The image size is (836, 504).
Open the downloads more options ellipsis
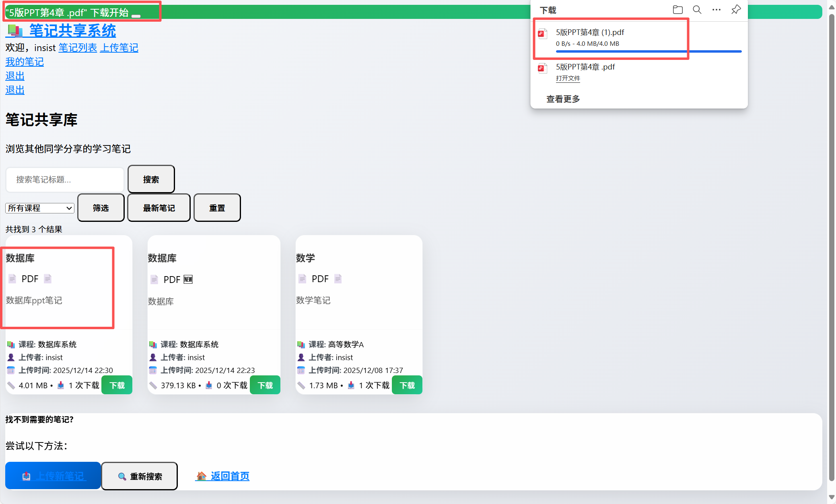(x=716, y=10)
